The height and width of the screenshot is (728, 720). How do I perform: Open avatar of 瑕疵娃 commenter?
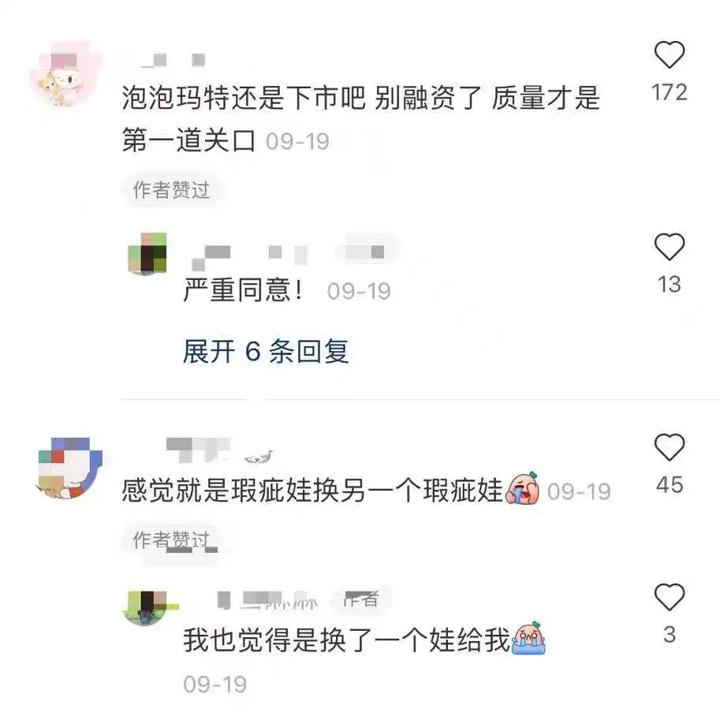pyautogui.click(x=69, y=468)
